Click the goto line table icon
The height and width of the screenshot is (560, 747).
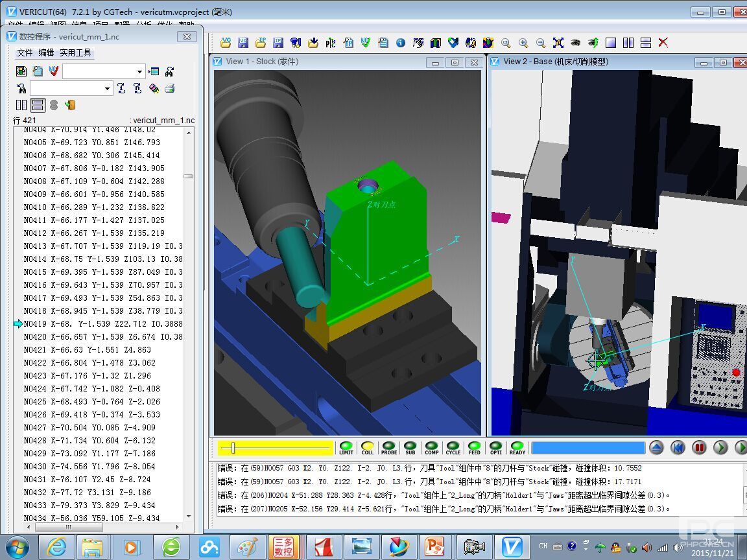pyautogui.click(x=154, y=71)
